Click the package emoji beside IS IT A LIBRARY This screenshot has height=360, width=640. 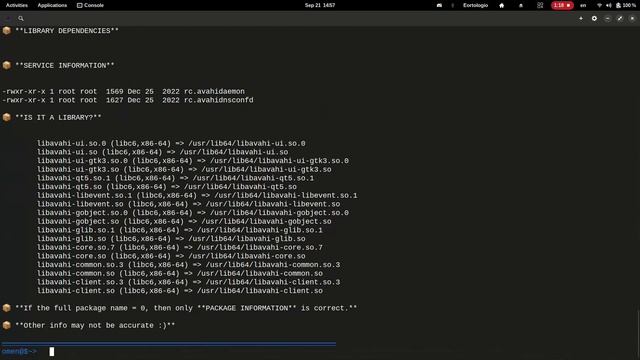pos(7,117)
